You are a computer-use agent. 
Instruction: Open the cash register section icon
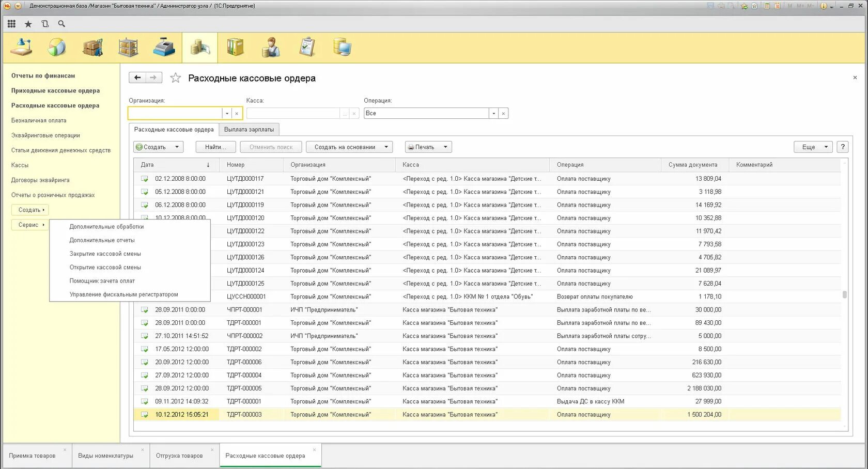tap(164, 48)
